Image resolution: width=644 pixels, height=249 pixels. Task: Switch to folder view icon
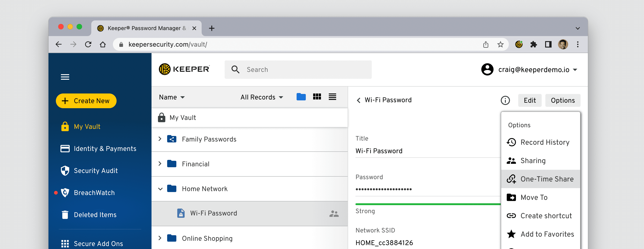tap(301, 97)
